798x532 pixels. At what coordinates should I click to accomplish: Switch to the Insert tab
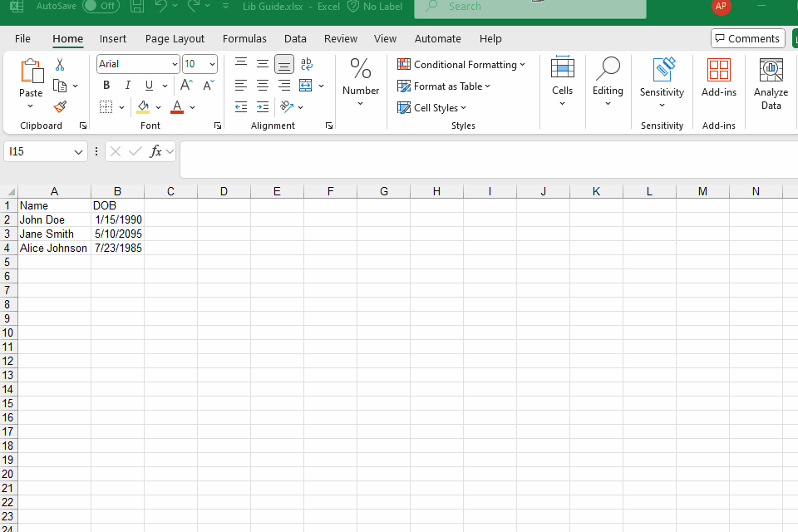(113, 39)
